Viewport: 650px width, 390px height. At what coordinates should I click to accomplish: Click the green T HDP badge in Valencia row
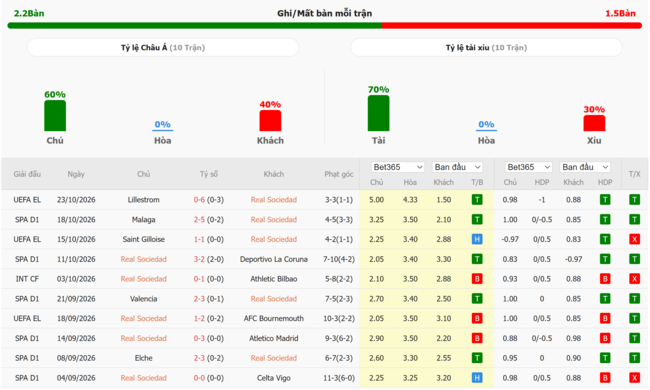(x=605, y=299)
